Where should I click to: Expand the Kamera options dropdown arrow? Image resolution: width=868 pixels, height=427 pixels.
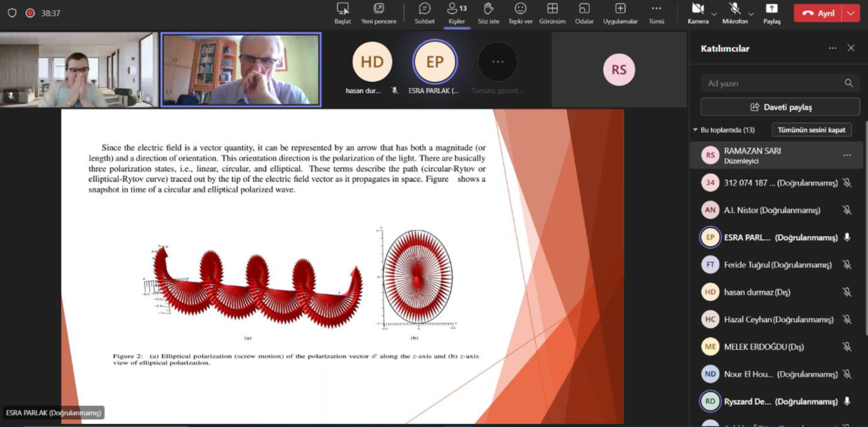coord(714,13)
